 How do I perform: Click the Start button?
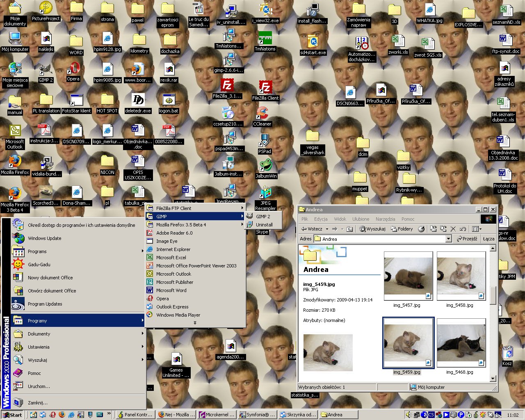tap(12, 415)
